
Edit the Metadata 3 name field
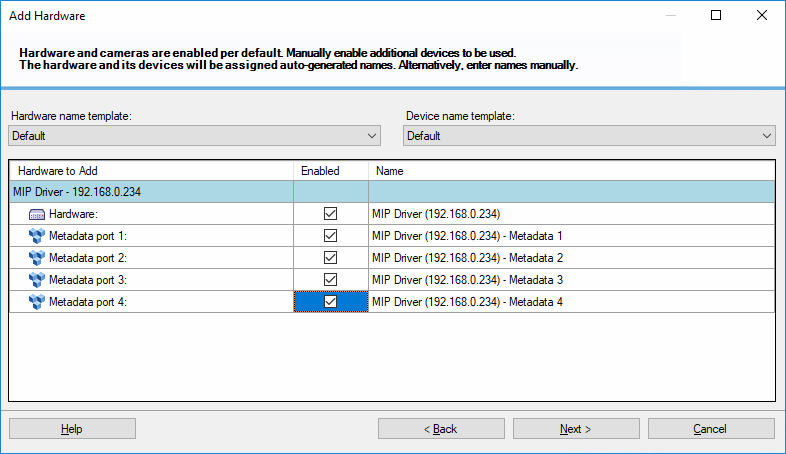tap(571, 280)
